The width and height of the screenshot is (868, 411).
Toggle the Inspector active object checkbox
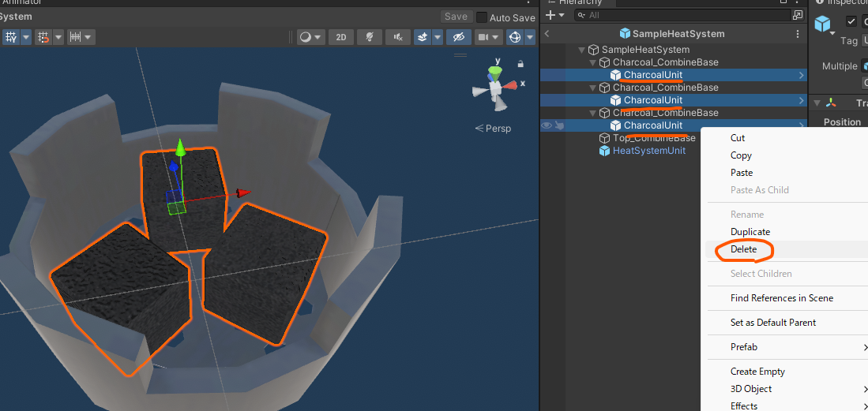851,21
